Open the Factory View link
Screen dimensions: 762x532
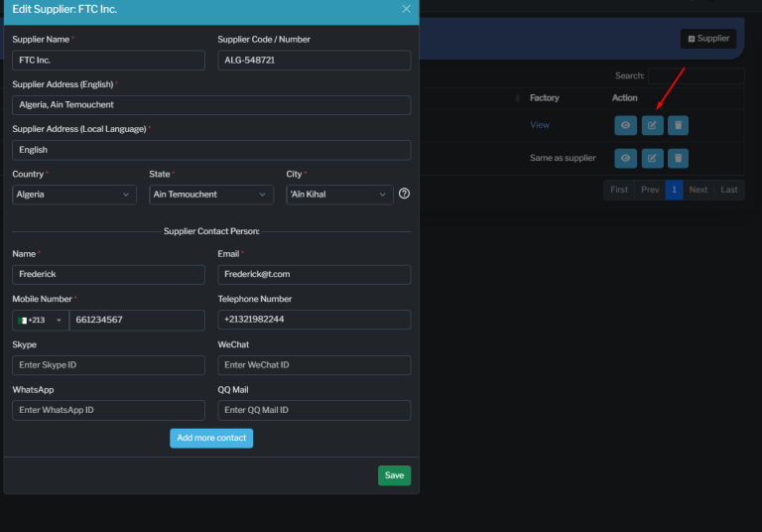540,125
